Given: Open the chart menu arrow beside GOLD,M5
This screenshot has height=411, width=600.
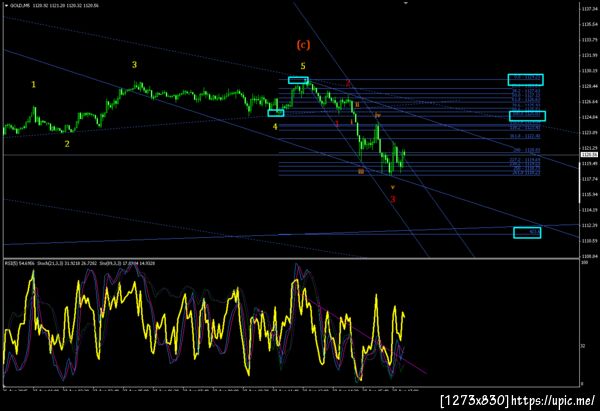Looking at the screenshot, I should [6, 6].
